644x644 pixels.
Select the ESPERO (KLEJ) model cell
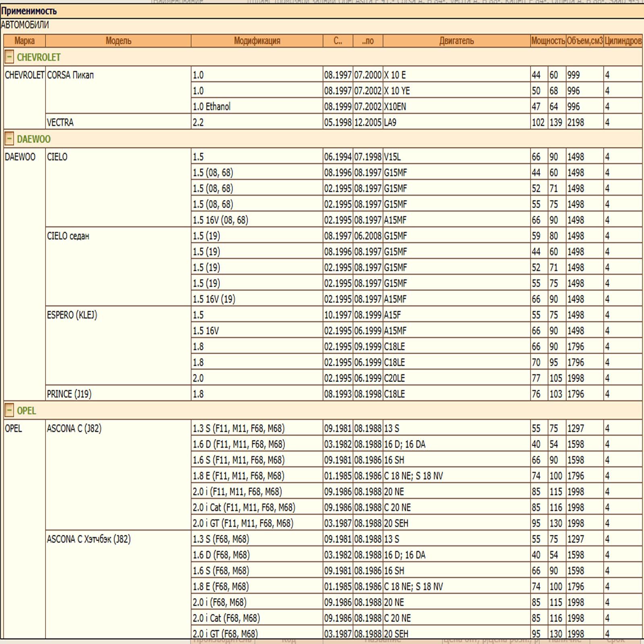(72, 315)
